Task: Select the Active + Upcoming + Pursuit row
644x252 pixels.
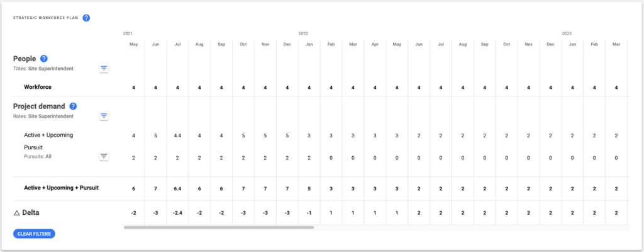Action: (320, 188)
